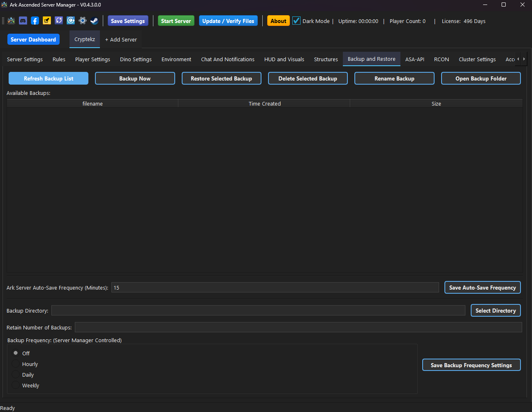Image resolution: width=532 pixels, height=412 pixels.
Task: Click Delete Selected Backup button
Action: [x=308, y=78]
